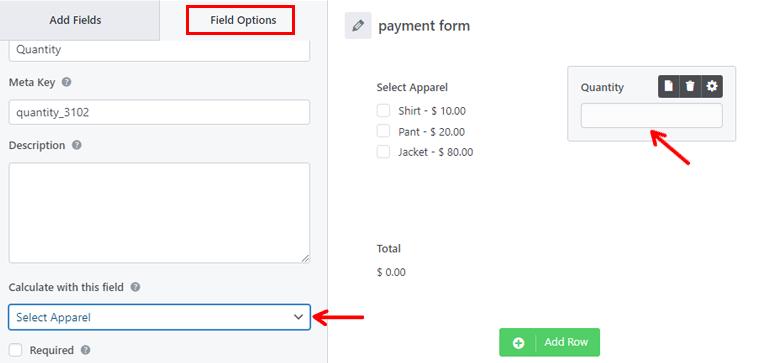Click the Add Row button
The width and height of the screenshot is (770, 363).
tap(550, 342)
